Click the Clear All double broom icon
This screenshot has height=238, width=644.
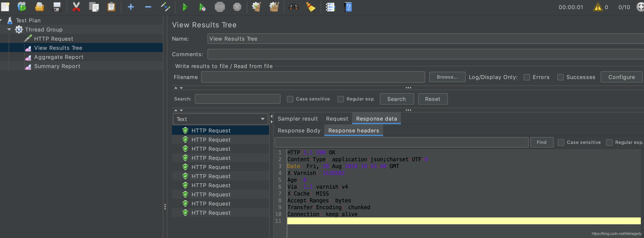point(274,7)
